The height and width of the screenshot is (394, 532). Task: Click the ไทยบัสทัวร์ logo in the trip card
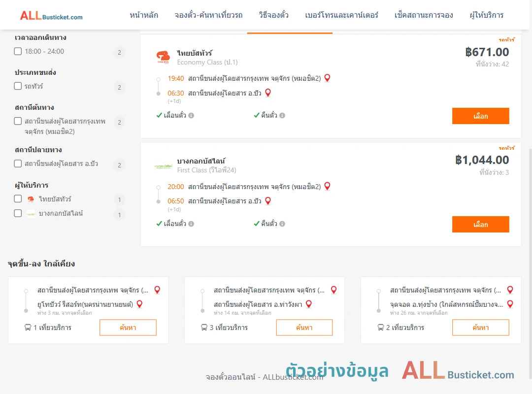pyautogui.click(x=163, y=57)
